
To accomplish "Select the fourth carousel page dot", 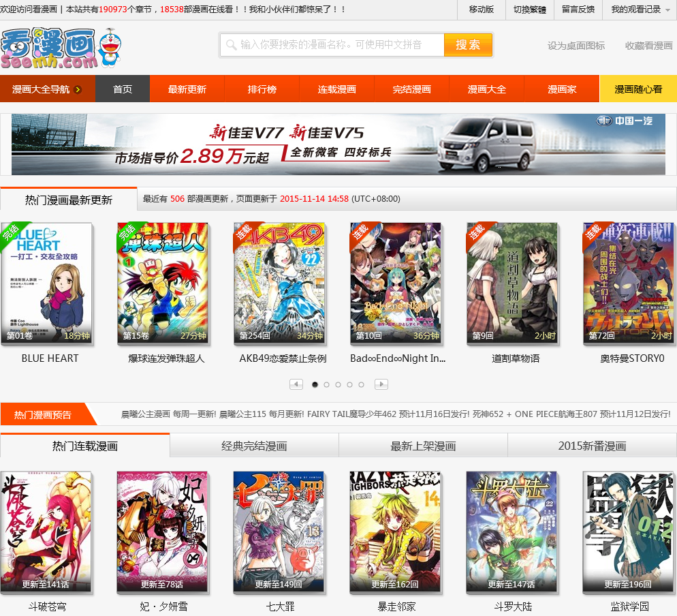I will pyautogui.click(x=349, y=384).
